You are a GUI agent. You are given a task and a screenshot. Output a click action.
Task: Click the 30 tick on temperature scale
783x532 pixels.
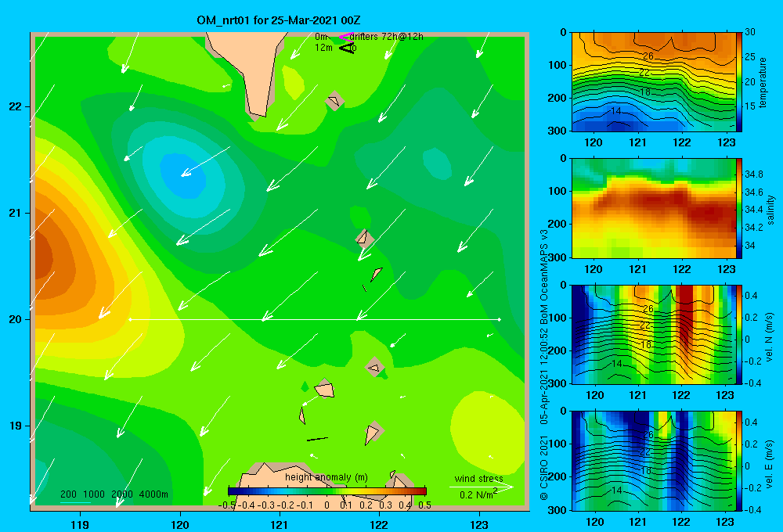point(750,32)
